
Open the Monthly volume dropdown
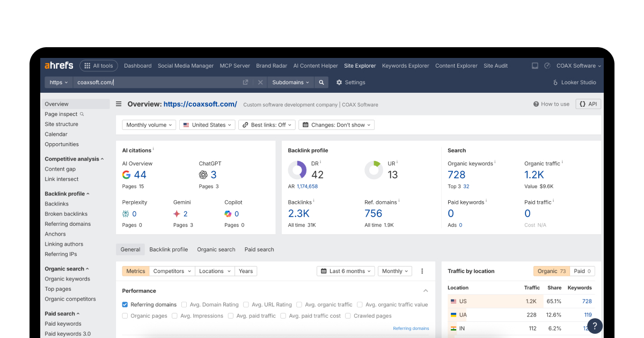(149, 124)
